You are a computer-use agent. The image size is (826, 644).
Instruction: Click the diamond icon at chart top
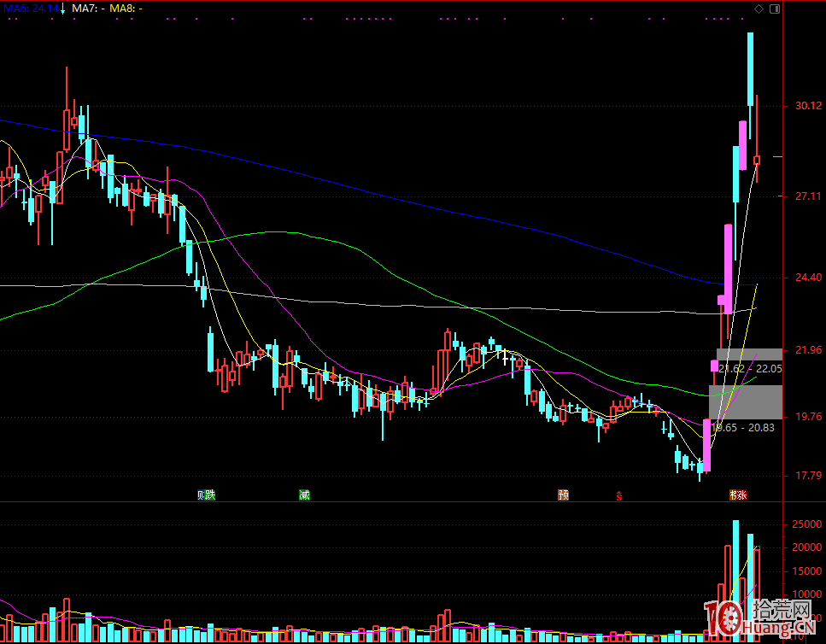point(759,9)
